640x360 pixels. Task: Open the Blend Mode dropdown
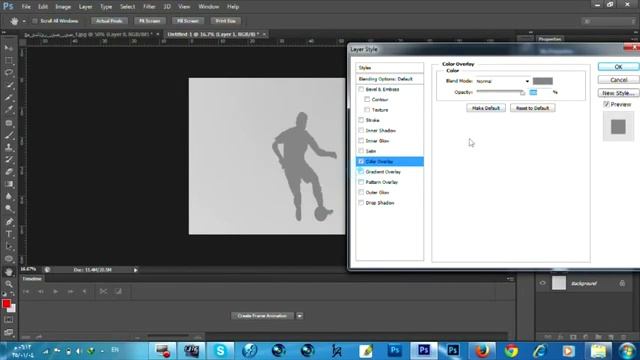click(x=502, y=81)
